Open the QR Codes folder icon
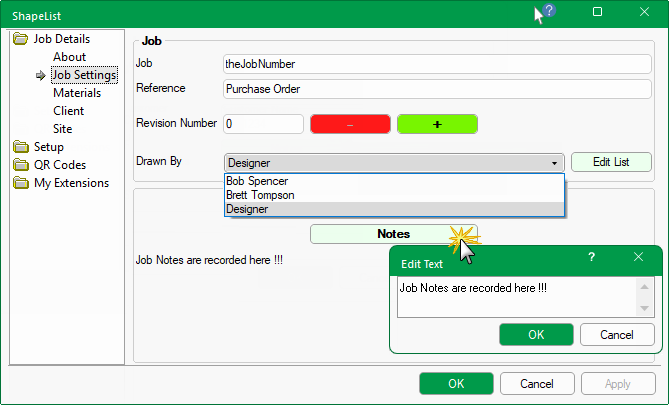The width and height of the screenshot is (669, 405). tap(20, 165)
